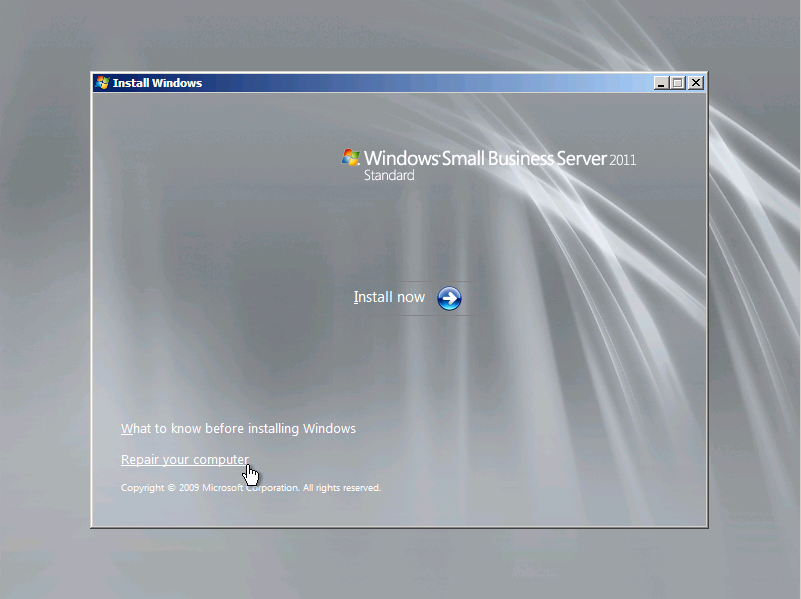Click the "Install now" text label
This screenshot has width=801, height=599.
coord(389,298)
